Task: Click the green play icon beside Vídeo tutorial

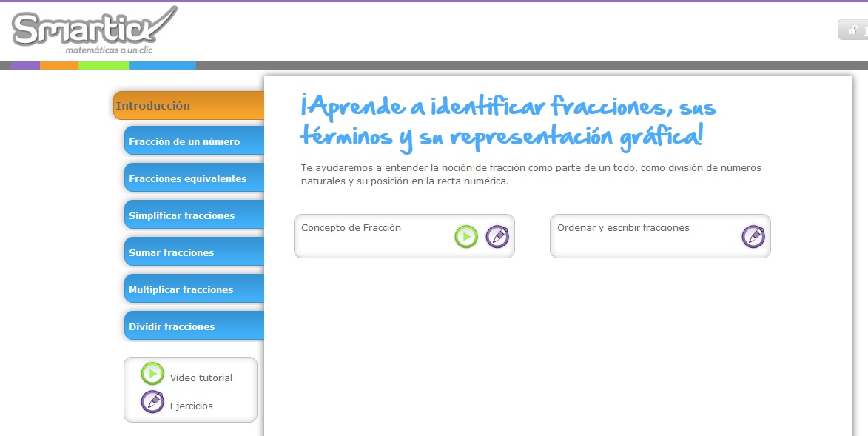Action: click(x=152, y=374)
